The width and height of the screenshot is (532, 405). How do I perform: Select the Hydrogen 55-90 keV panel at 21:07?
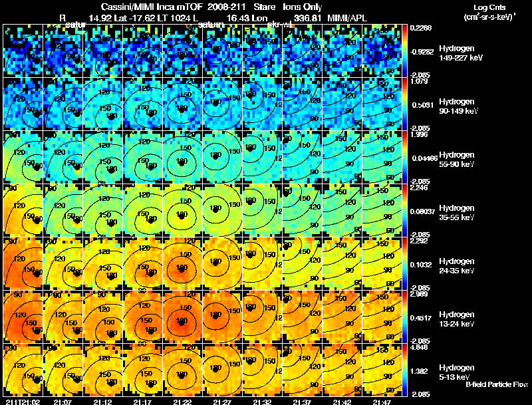[x=63, y=158]
